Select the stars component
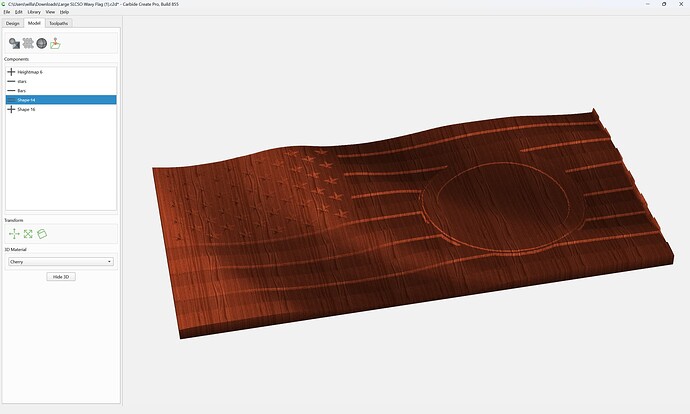This screenshot has height=414, width=690. tap(61, 81)
